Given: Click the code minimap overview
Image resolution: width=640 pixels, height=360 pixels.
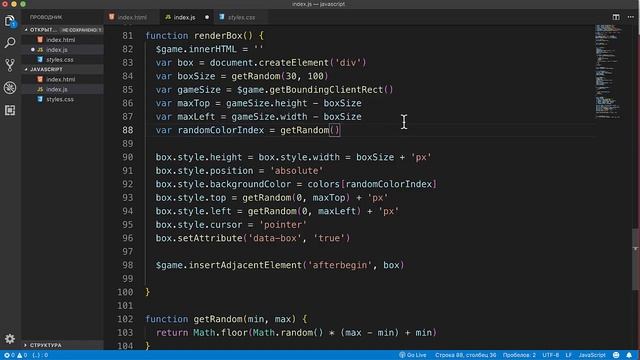Looking at the screenshot, I should [608, 71].
